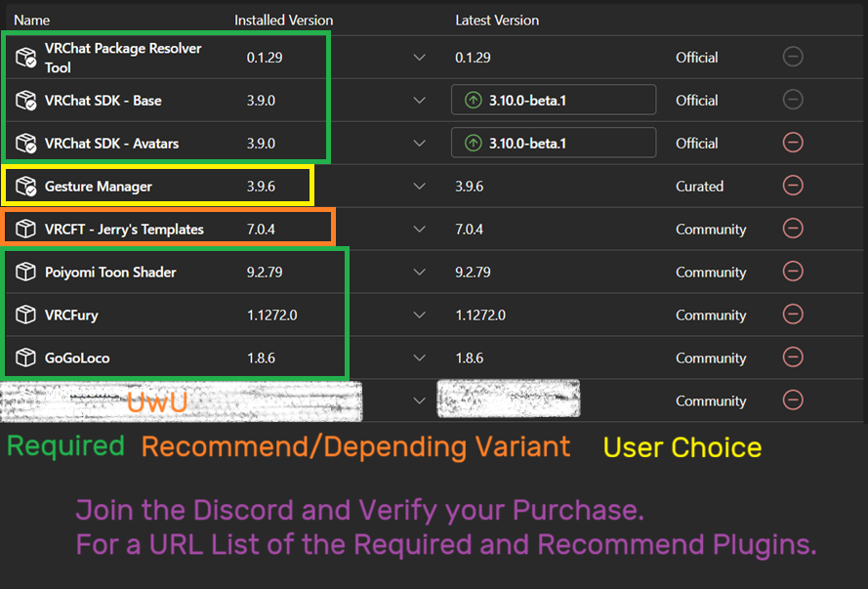Click the VRChat Package Resolver Tool package icon
The width and height of the screenshot is (868, 589).
(26, 57)
